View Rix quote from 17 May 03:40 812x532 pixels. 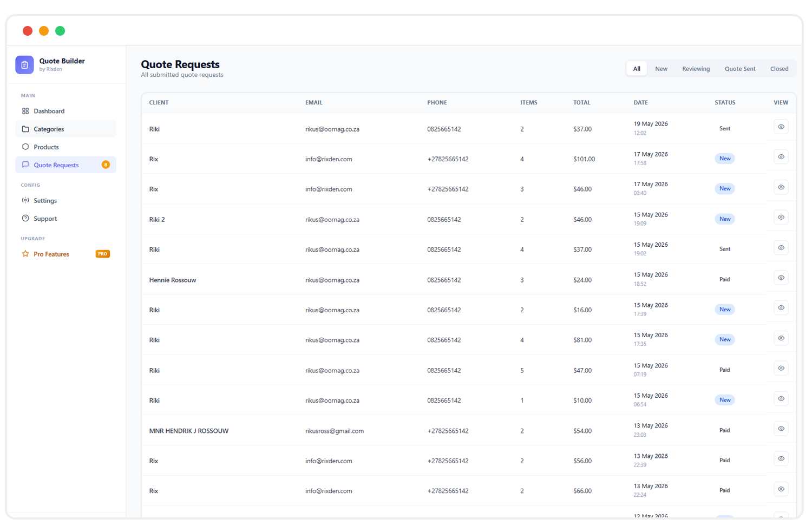click(781, 187)
